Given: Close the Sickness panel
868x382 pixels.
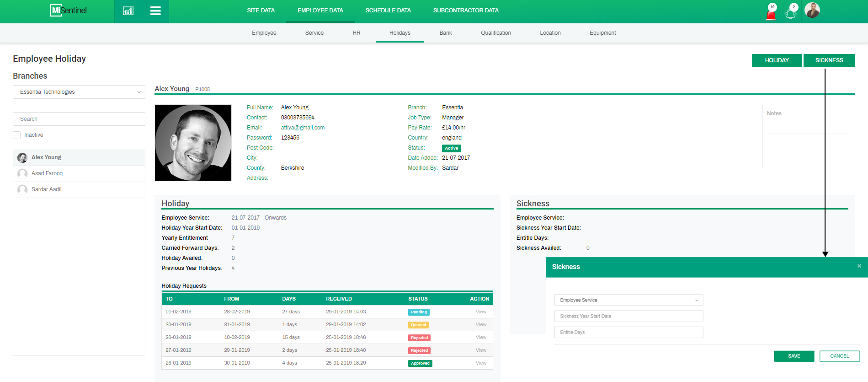Looking at the screenshot, I should [859, 266].
